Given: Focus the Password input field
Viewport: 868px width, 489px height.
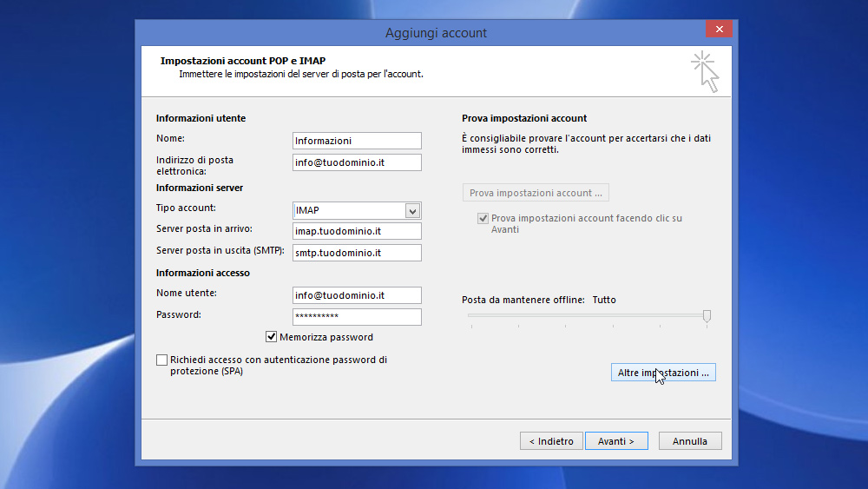Looking at the screenshot, I should (x=357, y=317).
